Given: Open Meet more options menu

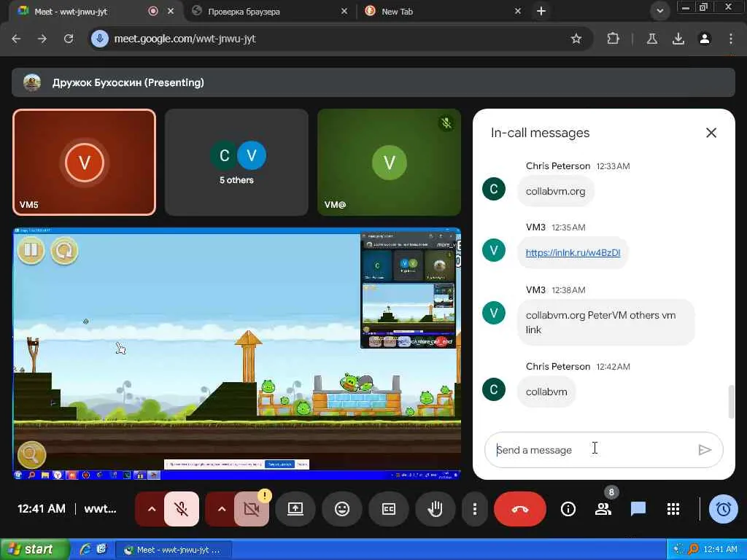Looking at the screenshot, I should (x=474, y=509).
